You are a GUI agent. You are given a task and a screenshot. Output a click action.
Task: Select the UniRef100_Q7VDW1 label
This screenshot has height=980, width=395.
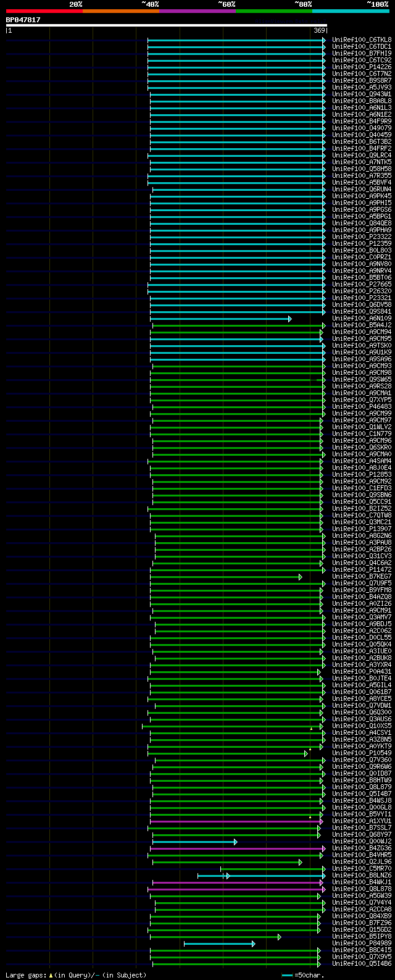(x=362, y=706)
